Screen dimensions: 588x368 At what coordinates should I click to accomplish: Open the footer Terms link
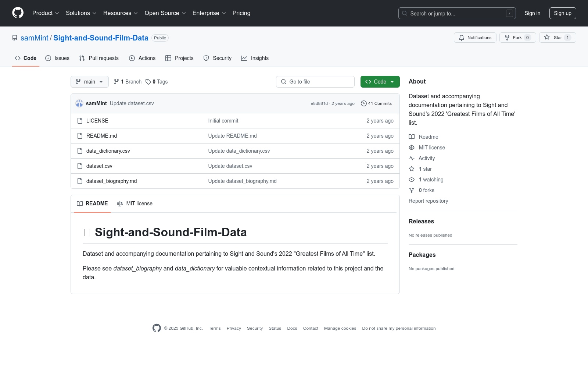[215, 328]
